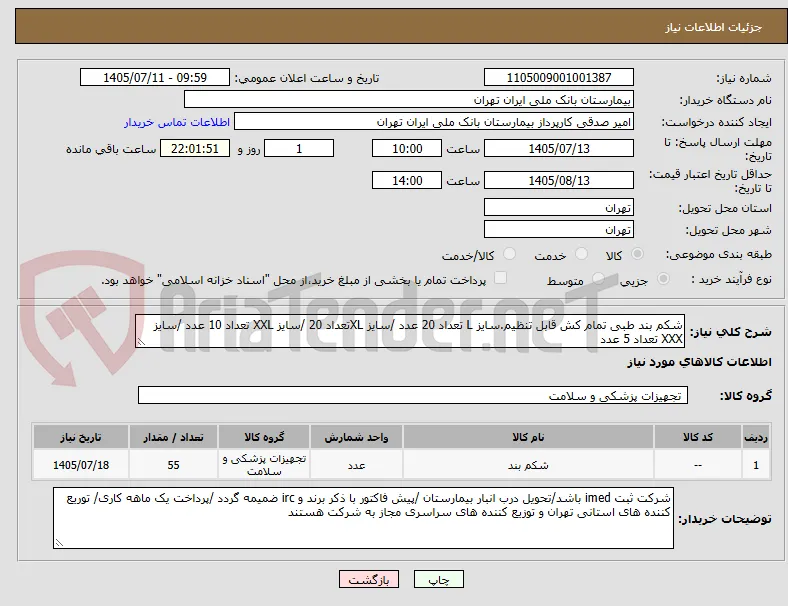Click response deadline date 1405/07/13
The width and height of the screenshot is (788, 606).
pyautogui.click(x=559, y=148)
